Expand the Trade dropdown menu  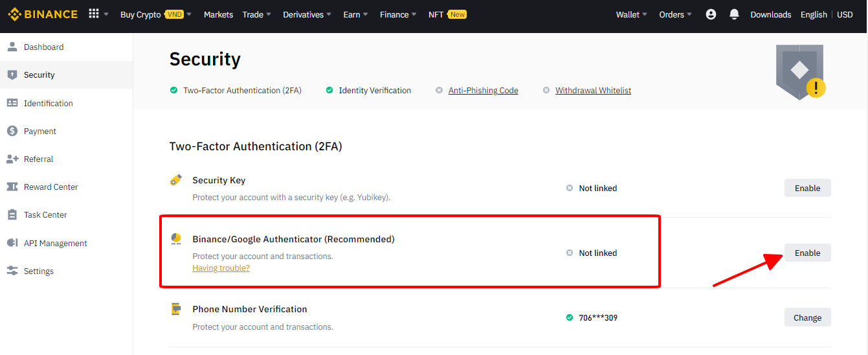pos(257,14)
